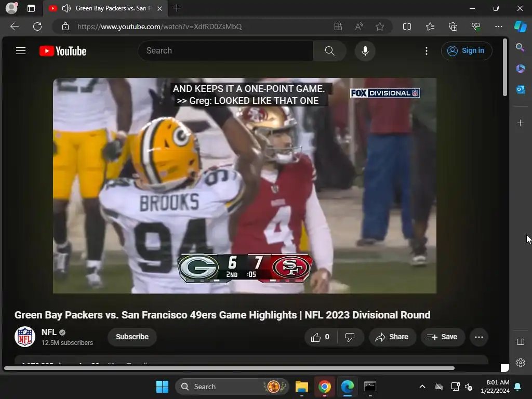The height and width of the screenshot is (399, 532).
Task: Open more actions ellipsis beside Save
Action: point(478,337)
